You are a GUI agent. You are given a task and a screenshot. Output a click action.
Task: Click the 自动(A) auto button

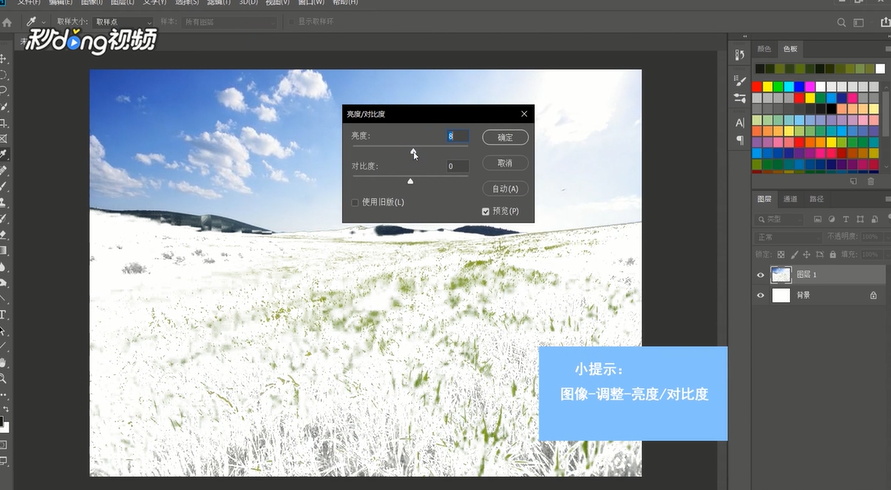coord(505,189)
